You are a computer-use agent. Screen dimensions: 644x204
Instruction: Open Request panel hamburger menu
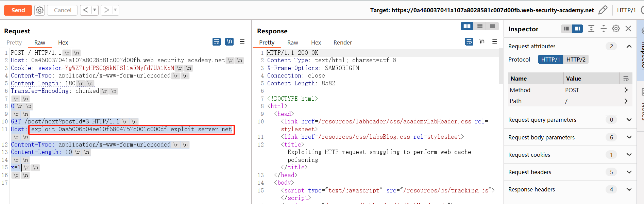[x=242, y=41]
